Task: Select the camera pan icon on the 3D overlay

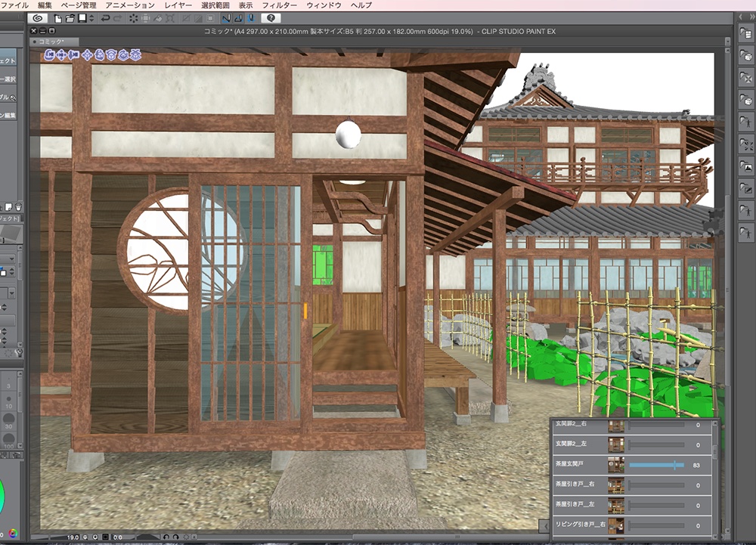Action: (61, 54)
